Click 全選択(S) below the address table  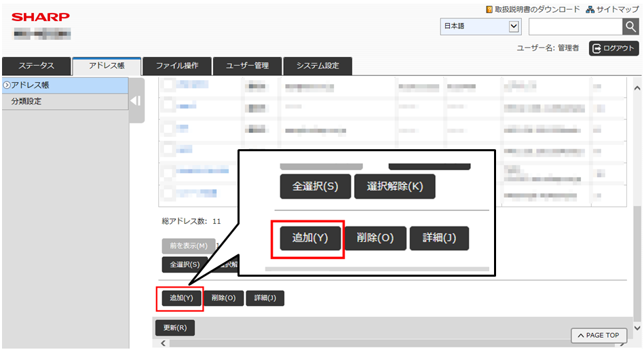pos(185,264)
